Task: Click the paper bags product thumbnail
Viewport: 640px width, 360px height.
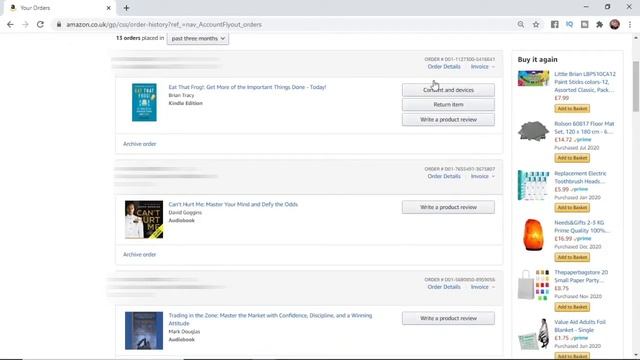Action: point(533,284)
